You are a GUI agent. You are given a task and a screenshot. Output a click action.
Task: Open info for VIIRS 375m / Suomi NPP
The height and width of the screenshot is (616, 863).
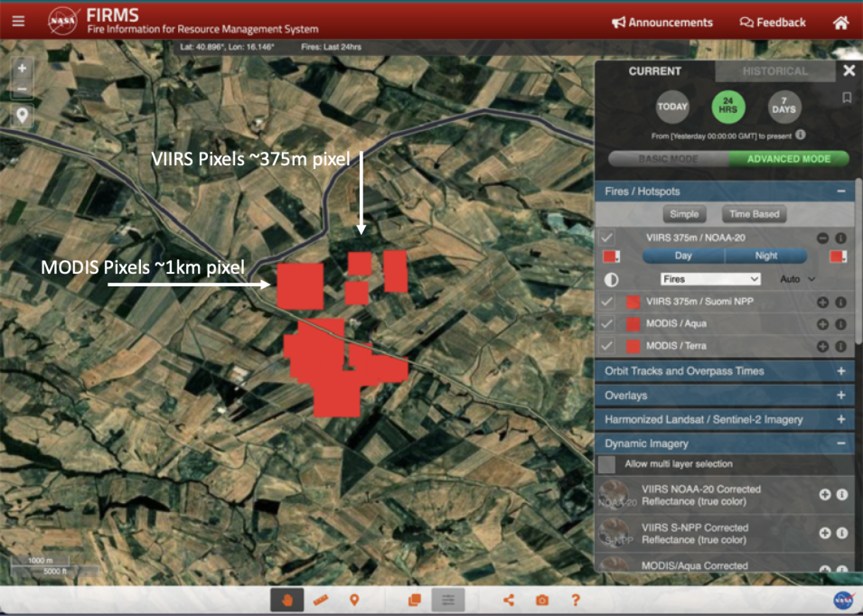[x=840, y=302]
